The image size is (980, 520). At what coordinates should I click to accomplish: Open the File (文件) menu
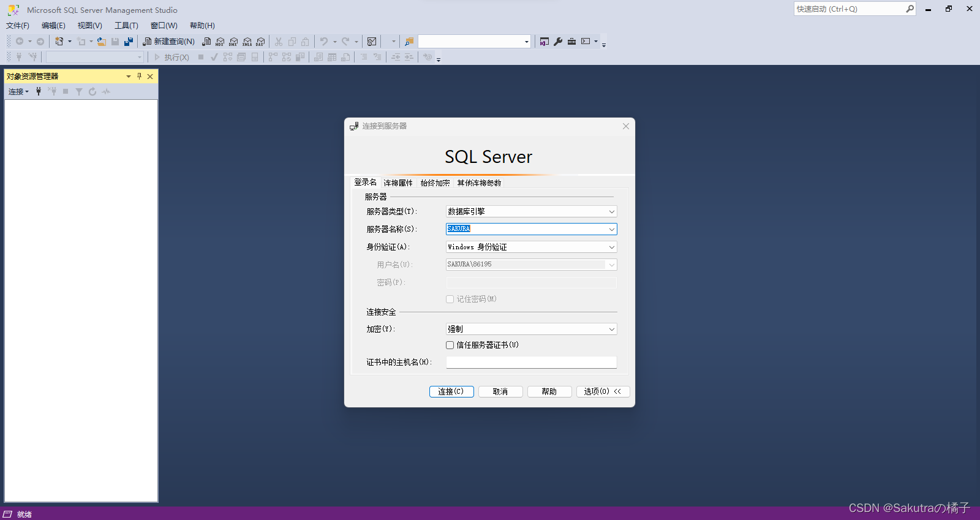[18, 26]
